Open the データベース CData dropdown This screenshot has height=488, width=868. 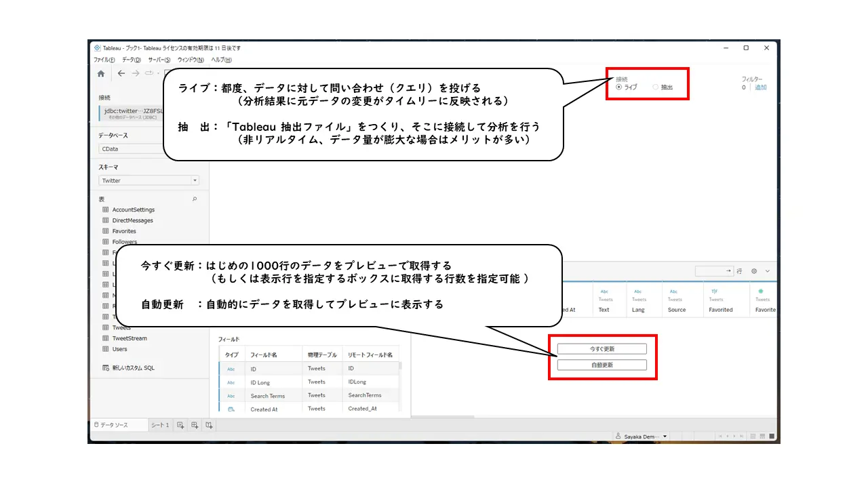pos(132,148)
